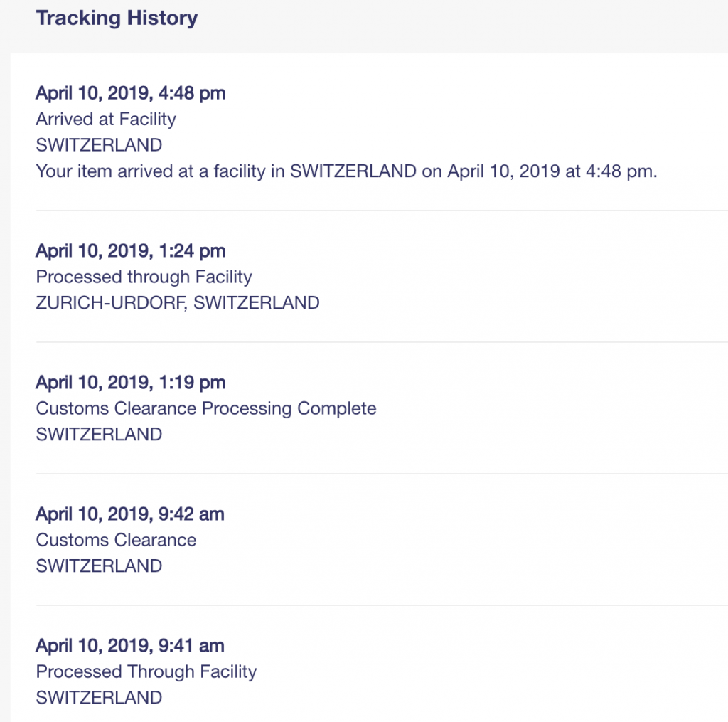728x722 pixels.
Task: Click the Arrived at Facility status
Action: click(x=106, y=119)
